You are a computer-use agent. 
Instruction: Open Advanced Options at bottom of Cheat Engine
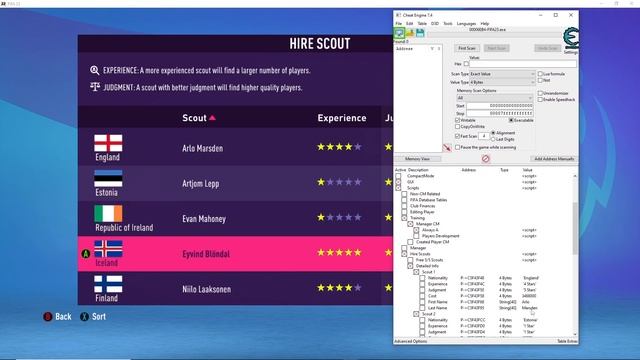coord(411,341)
